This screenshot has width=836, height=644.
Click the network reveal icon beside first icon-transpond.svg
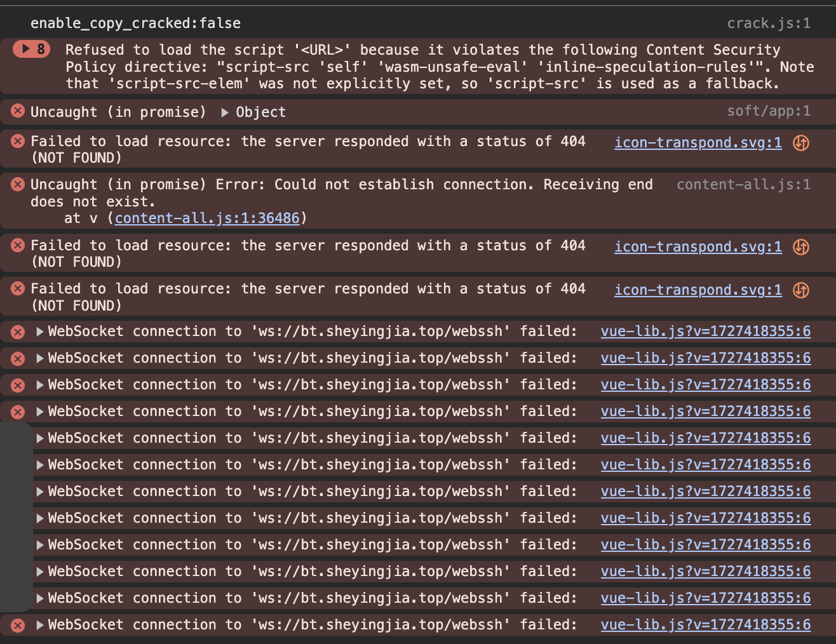[801, 143]
